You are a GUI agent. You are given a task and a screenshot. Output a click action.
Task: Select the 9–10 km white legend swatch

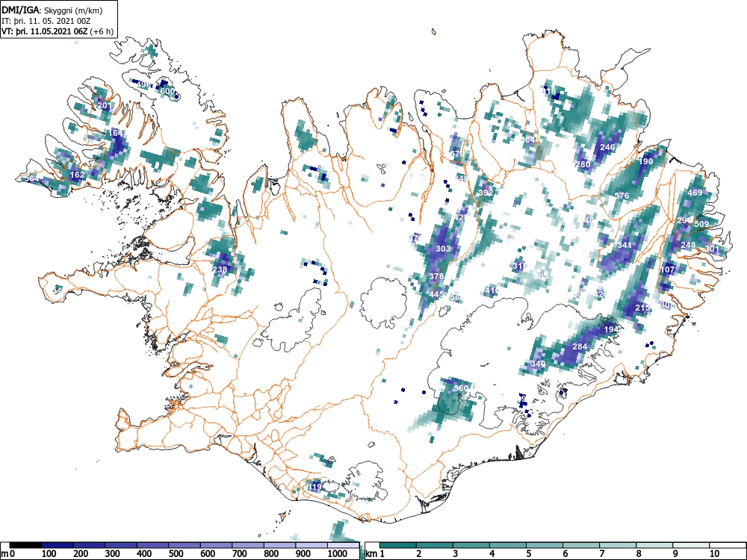691,545
